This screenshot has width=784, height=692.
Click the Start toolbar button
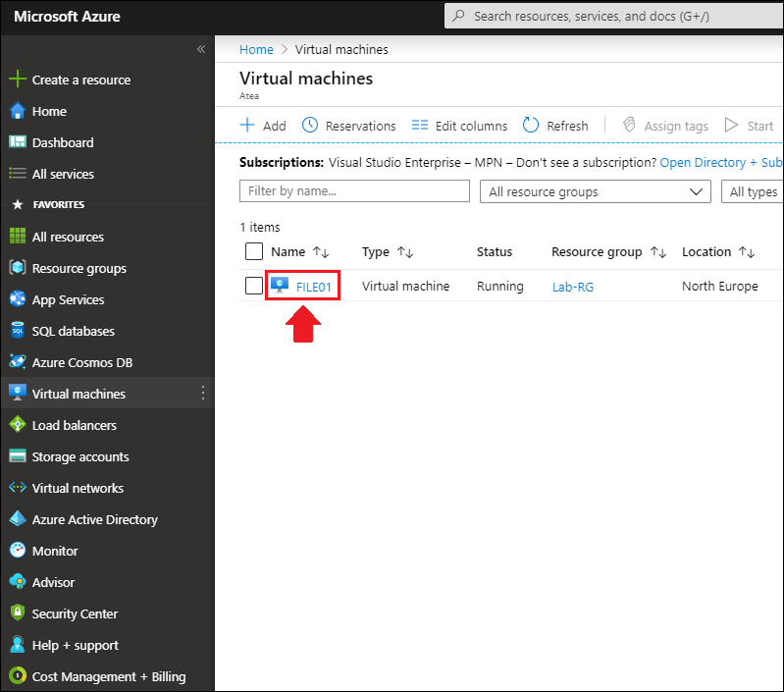749,126
